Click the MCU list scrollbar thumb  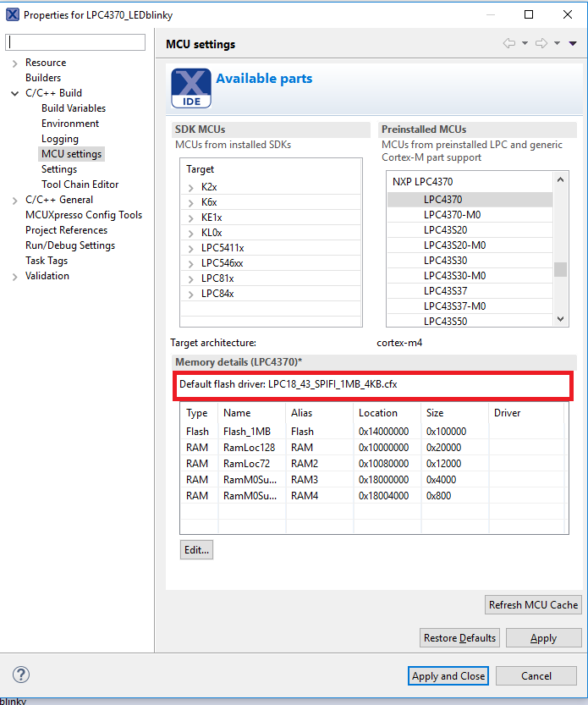click(x=560, y=269)
